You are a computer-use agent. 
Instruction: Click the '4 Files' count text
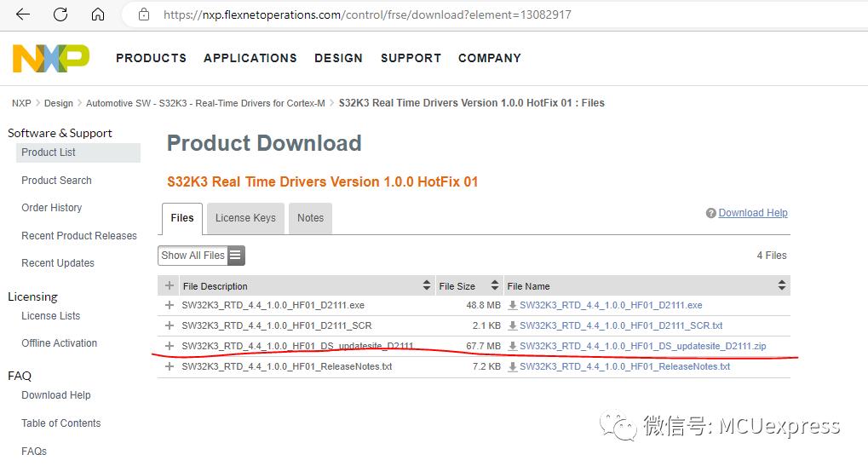click(x=772, y=256)
